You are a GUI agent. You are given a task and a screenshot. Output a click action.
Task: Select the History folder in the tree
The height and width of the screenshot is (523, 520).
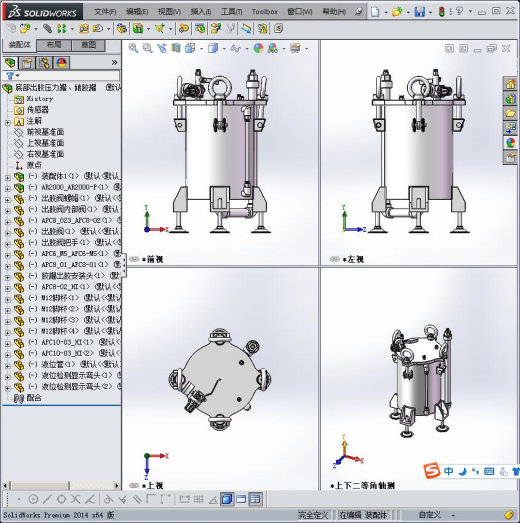coord(40,99)
